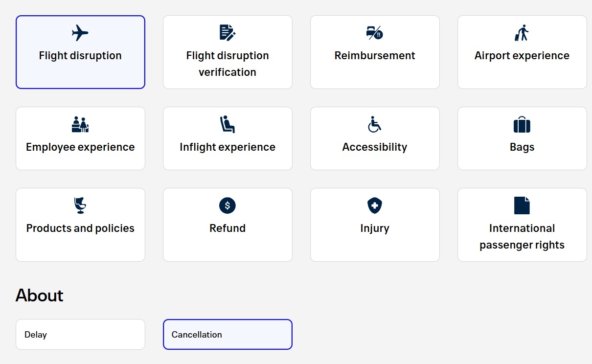Select the Cancellation option under About
This screenshot has width=592, height=364.
(228, 335)
